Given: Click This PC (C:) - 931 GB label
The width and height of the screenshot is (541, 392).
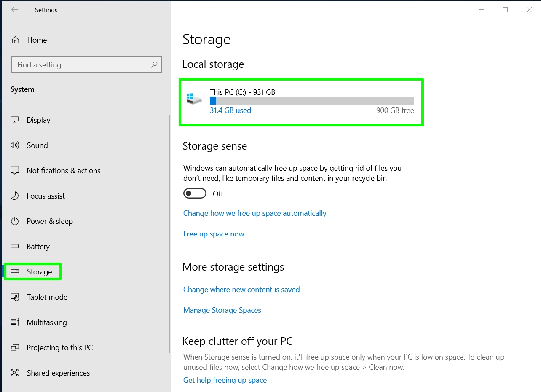Looking at the screenshot, I should [243, 92].
